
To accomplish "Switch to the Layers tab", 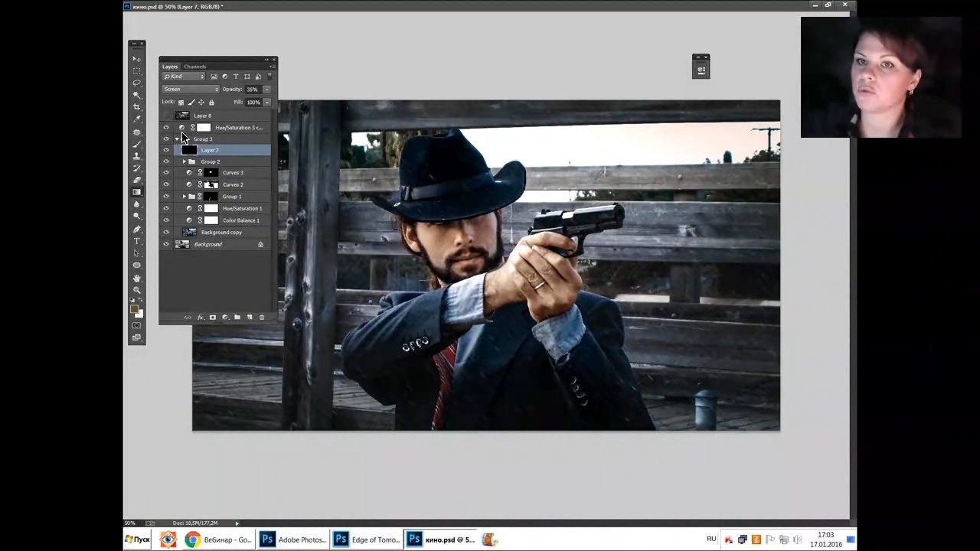I will 170,67.
